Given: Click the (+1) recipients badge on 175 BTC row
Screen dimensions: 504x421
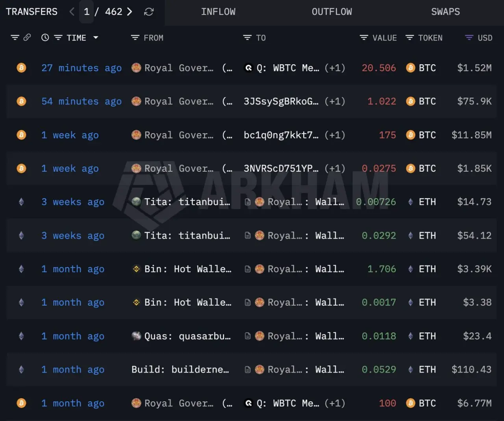Looking at the screenshot, I should (335, 135).
